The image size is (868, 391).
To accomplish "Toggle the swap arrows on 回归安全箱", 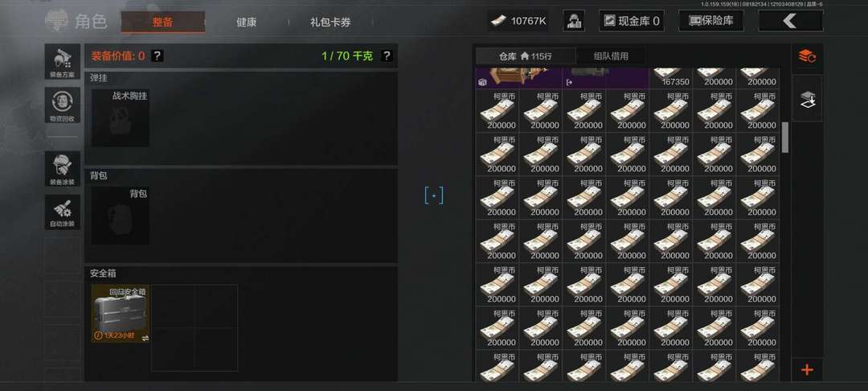I will 145,338.
